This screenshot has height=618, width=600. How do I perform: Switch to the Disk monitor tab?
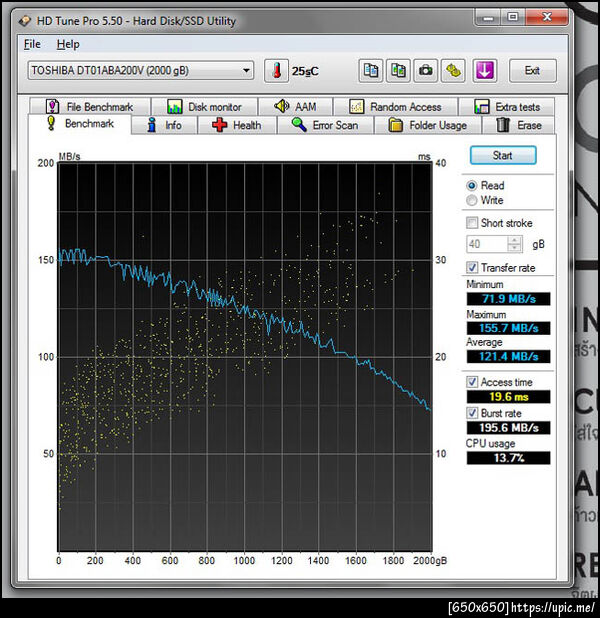[205, 106]
